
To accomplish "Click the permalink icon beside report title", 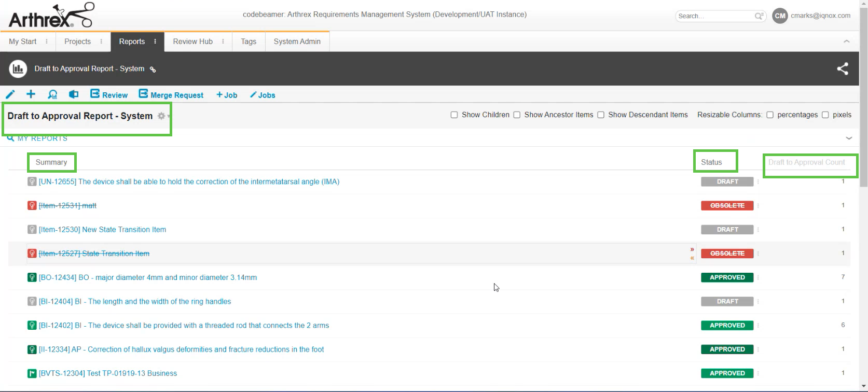I will (153, 69).
